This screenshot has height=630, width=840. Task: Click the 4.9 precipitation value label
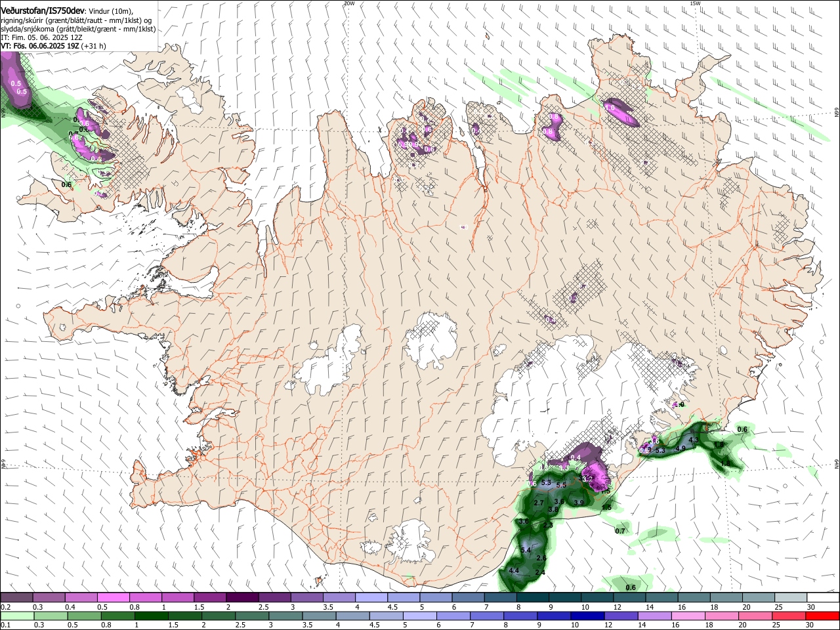pyautogui.click(x=681, y=448)
